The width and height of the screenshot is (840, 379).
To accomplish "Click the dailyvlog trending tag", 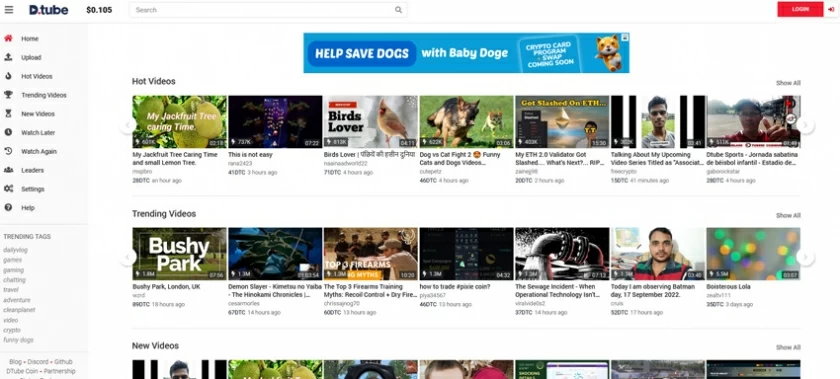I will [15, 250].
